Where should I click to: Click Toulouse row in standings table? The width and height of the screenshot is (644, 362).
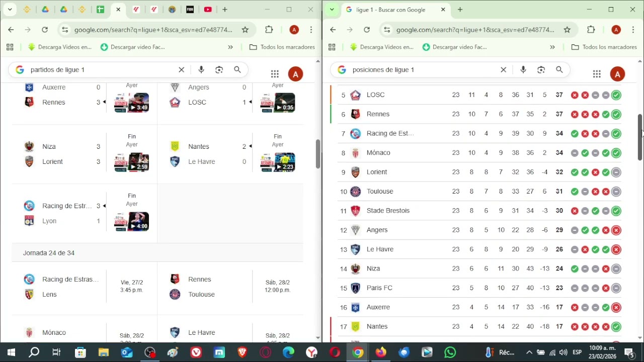pos(479,192)
